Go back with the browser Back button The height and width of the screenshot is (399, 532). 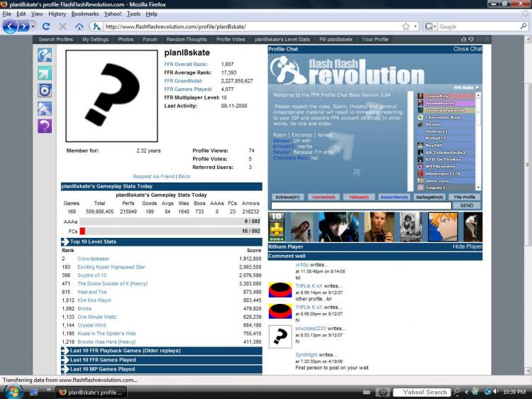pos(10,26)
